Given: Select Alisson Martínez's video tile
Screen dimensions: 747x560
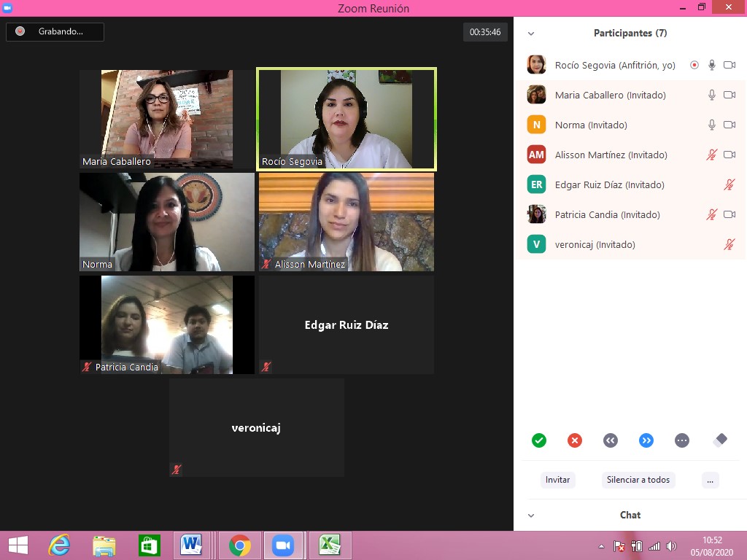Looking at the screenshot, I should tap(347, 222).
